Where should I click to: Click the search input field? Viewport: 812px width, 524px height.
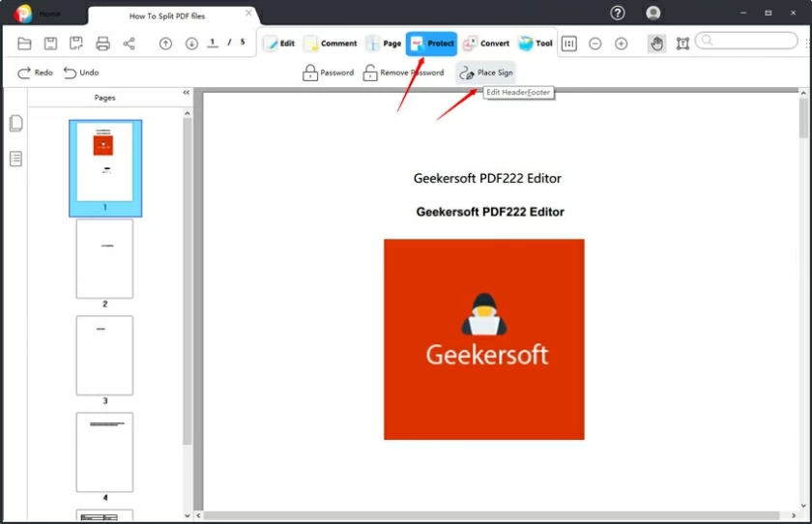(746, 41)
